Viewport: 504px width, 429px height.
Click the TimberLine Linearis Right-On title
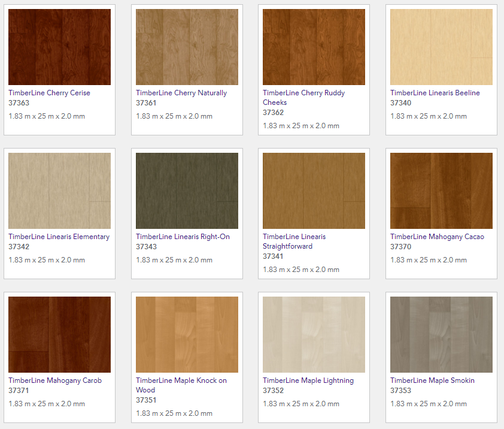tap(182, 237)
